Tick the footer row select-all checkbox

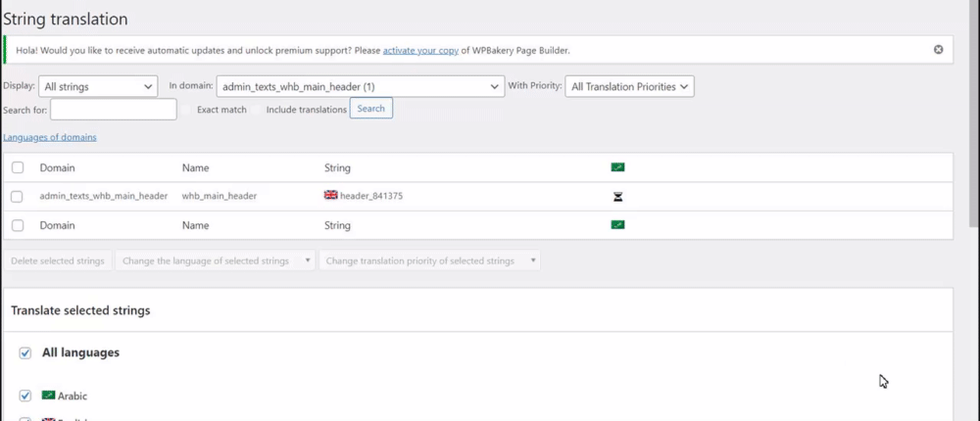click(18, 226)
